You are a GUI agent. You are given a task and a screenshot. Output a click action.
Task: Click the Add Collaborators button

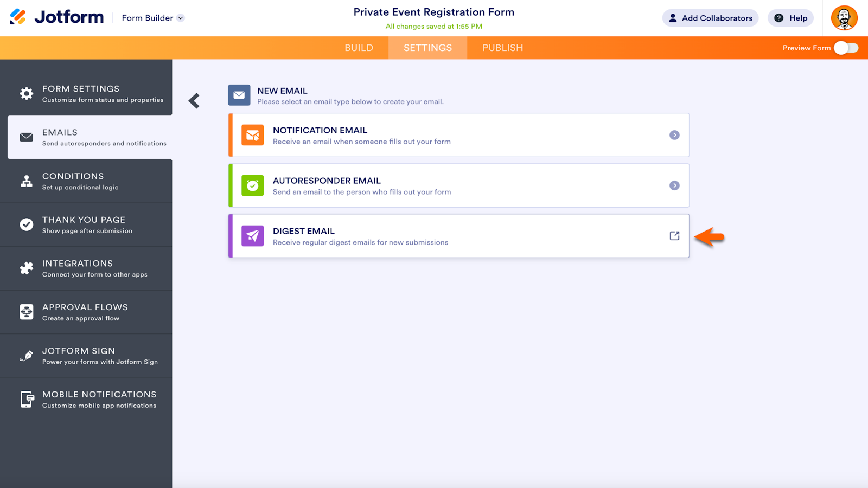(710, 18)
